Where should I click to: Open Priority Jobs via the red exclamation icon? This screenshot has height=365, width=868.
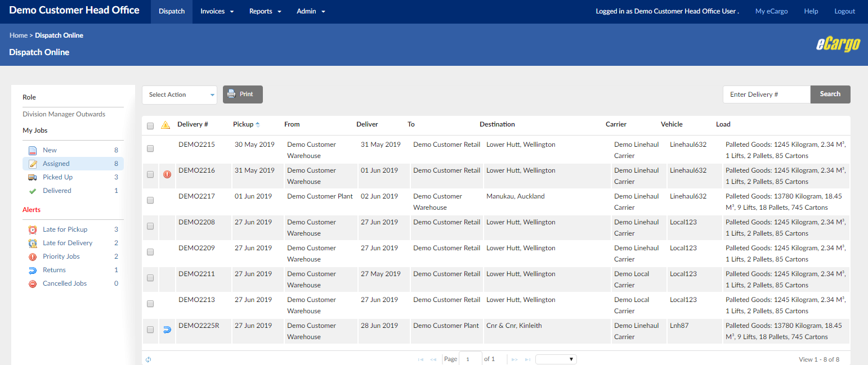coord(33,256)
